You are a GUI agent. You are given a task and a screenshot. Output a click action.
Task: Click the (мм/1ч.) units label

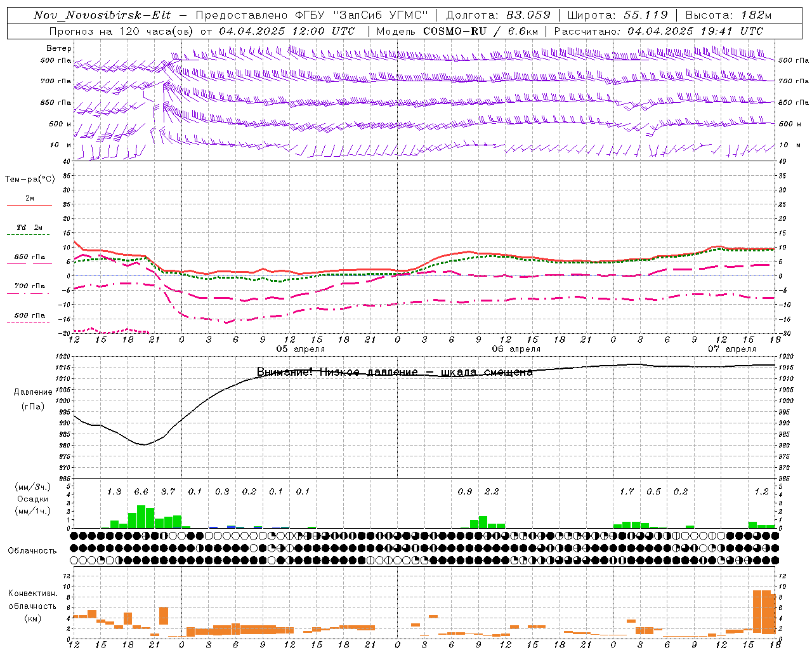coord(32,511)
